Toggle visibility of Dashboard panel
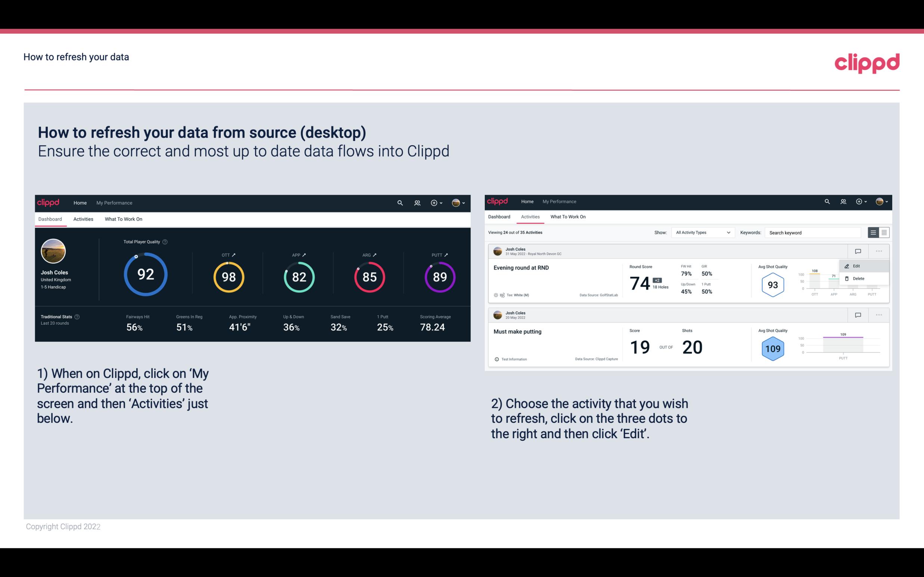 tap(50, 219)
